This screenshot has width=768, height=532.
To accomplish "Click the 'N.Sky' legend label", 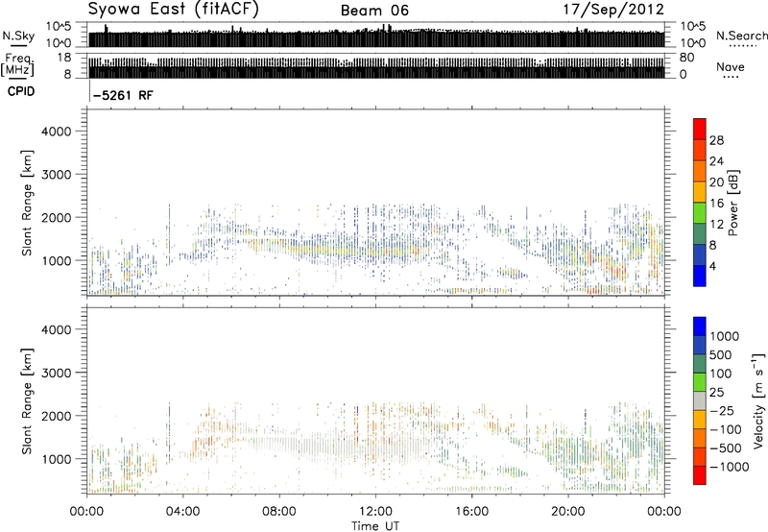I will pyautogui.click(x=18, y=36).
